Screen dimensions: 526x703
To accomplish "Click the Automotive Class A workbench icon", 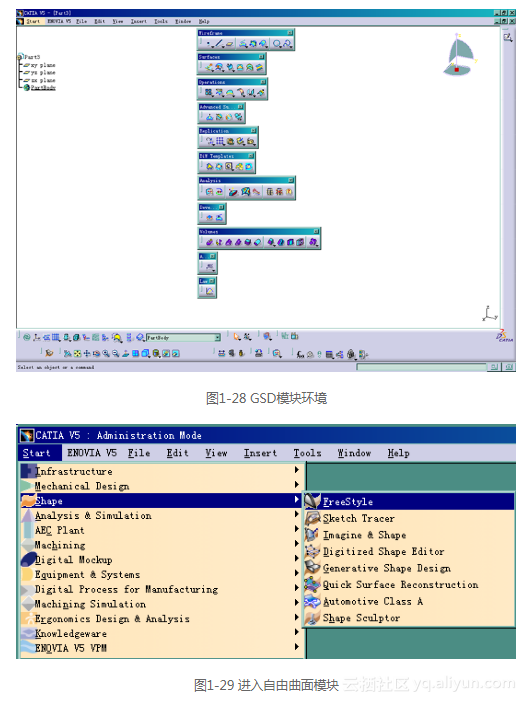I will click(313, 601).
